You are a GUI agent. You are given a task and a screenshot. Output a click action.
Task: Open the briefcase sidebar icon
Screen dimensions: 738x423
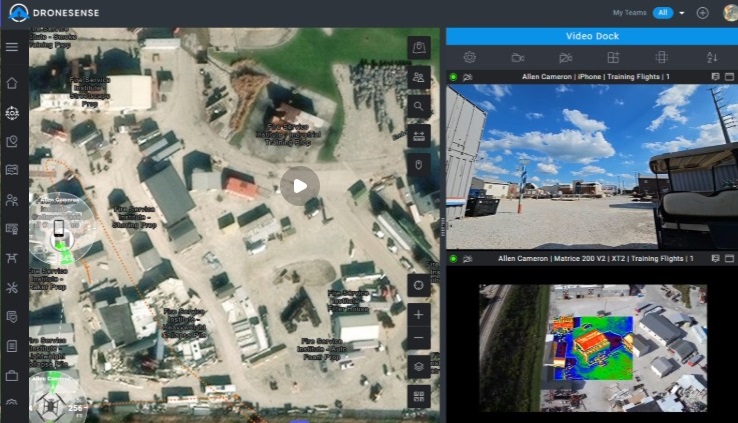click(x=12, y=375)
